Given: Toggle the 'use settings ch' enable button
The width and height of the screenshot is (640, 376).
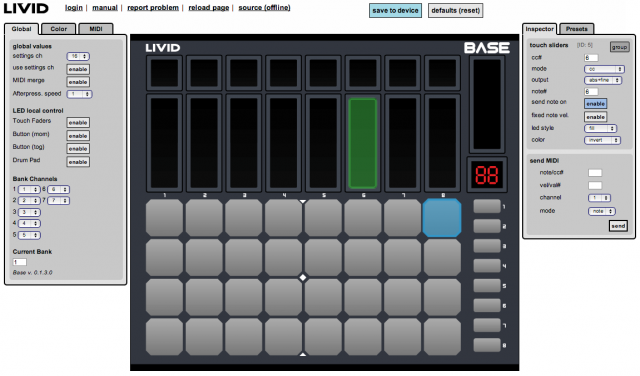Looking at the screenshot, I should [x=78, y=69].
